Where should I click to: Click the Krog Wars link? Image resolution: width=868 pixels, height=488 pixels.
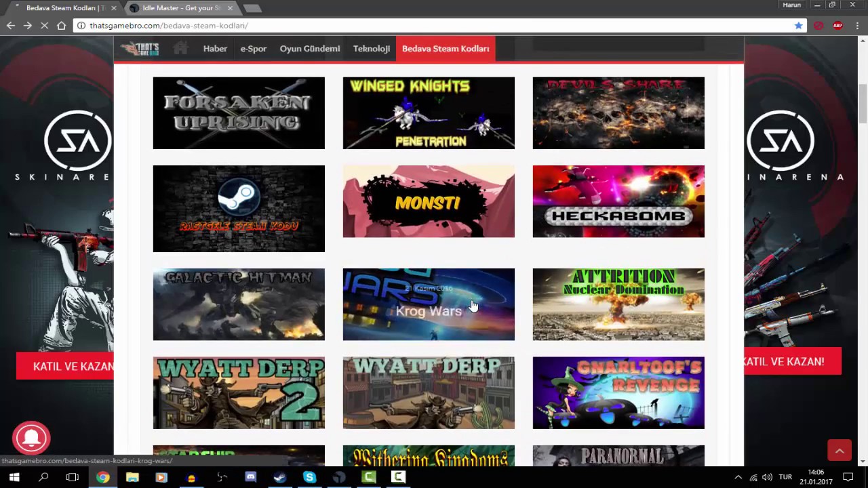(x=429, y=311)
